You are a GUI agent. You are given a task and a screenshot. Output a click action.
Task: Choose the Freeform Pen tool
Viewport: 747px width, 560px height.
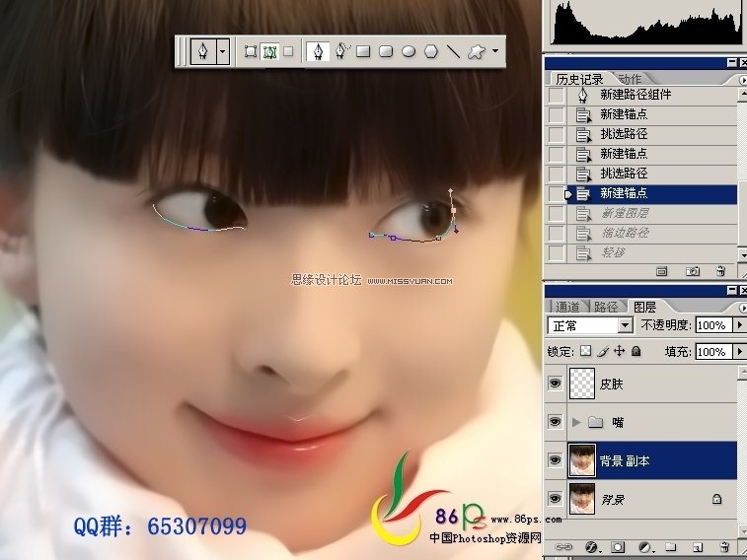[341, 51]
